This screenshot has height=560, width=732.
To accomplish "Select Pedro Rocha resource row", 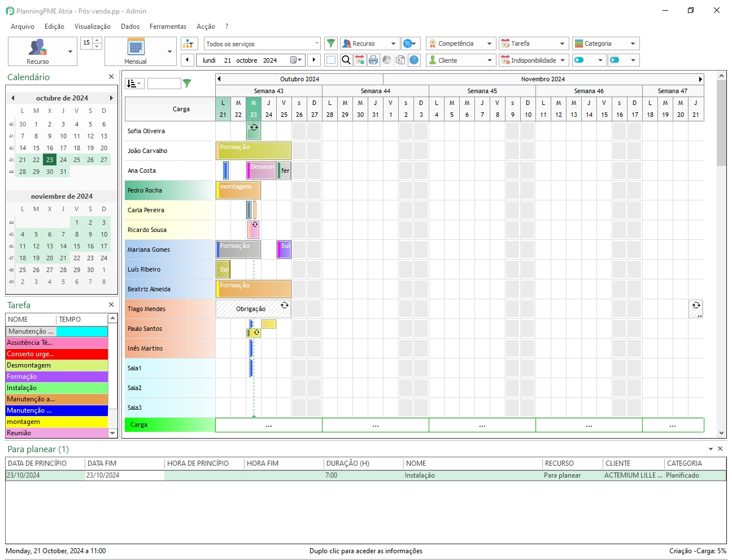I will click(169, 190).
